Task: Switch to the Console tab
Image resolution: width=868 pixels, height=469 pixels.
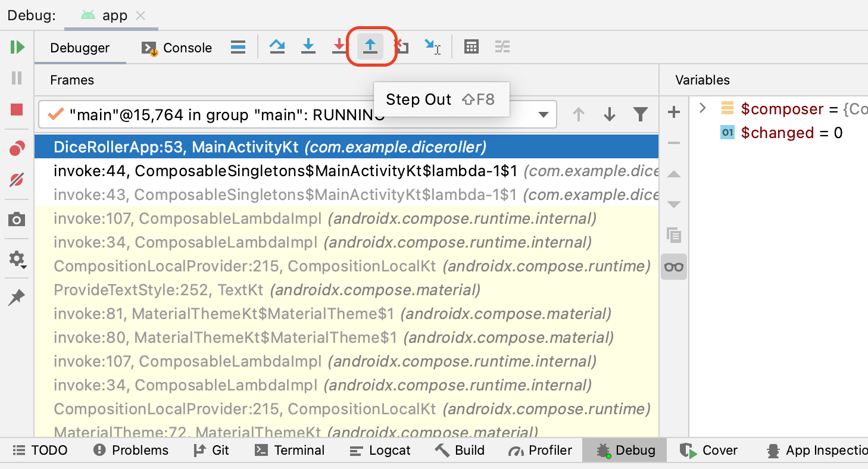Action: point(177,48)
